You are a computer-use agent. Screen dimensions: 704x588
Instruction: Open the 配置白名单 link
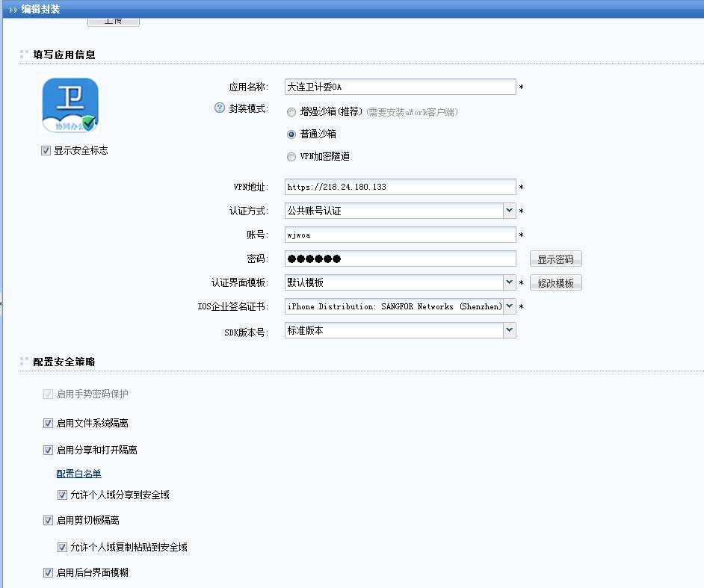[x=78, y=474]
